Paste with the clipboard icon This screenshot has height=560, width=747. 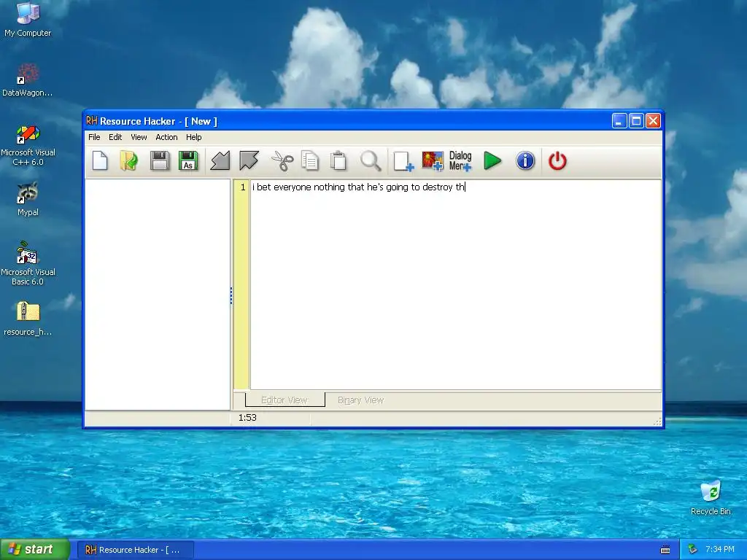pos(338,161)
